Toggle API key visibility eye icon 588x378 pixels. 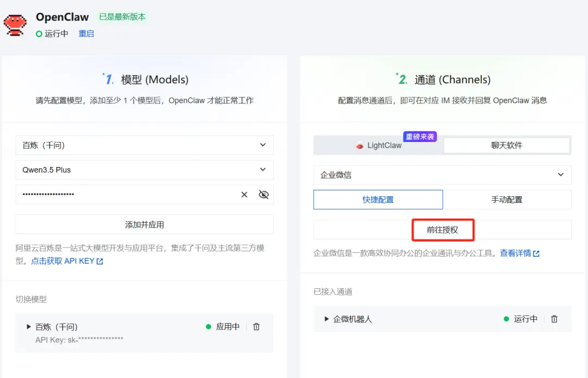(x=264, y=194)
